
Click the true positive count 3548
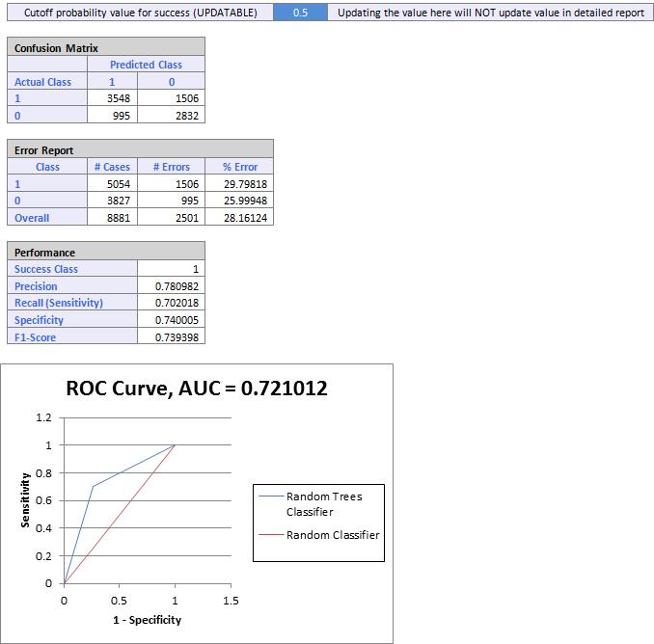click(112, 98)
